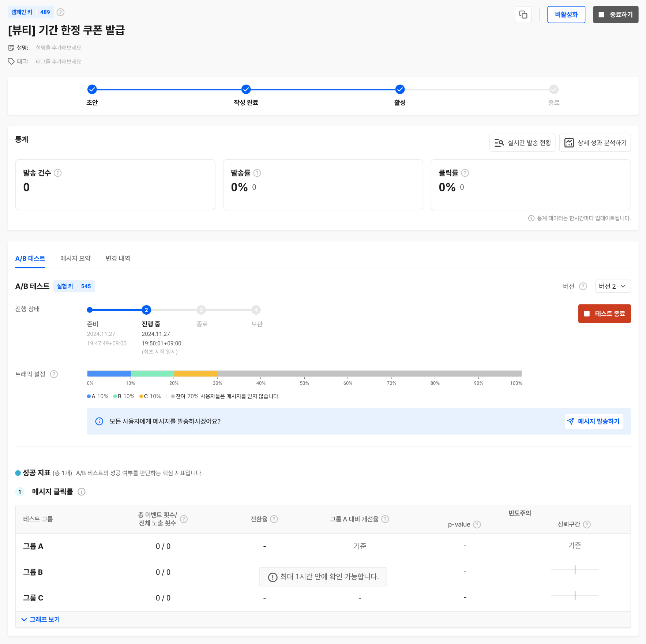Viewport: 646px width, 644px height.
Task: Click help icon next to 신뢰구간 header
Action: pos(587,525)
